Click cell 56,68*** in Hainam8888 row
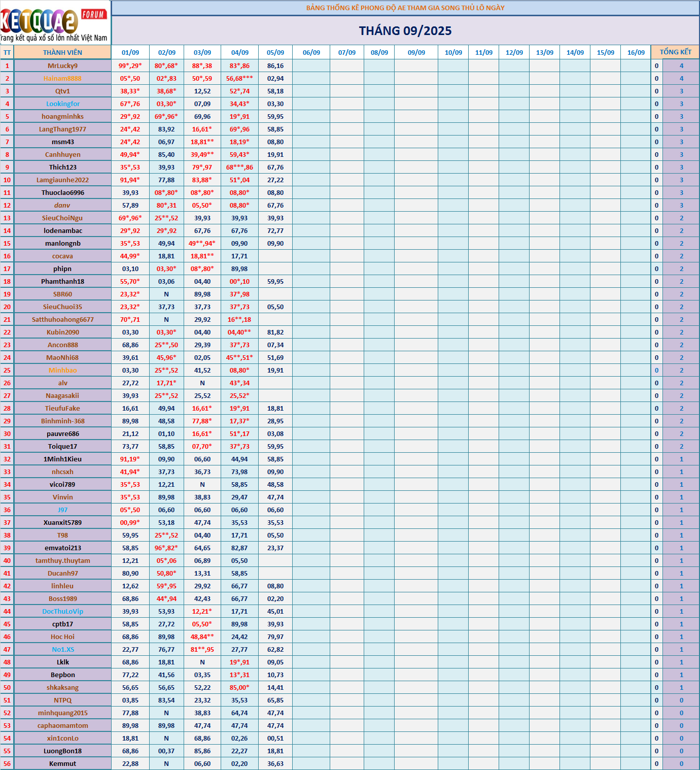Image resolution: width=700 pixels, height=770 pixels. pyautogui.click(x=239, y=78)
